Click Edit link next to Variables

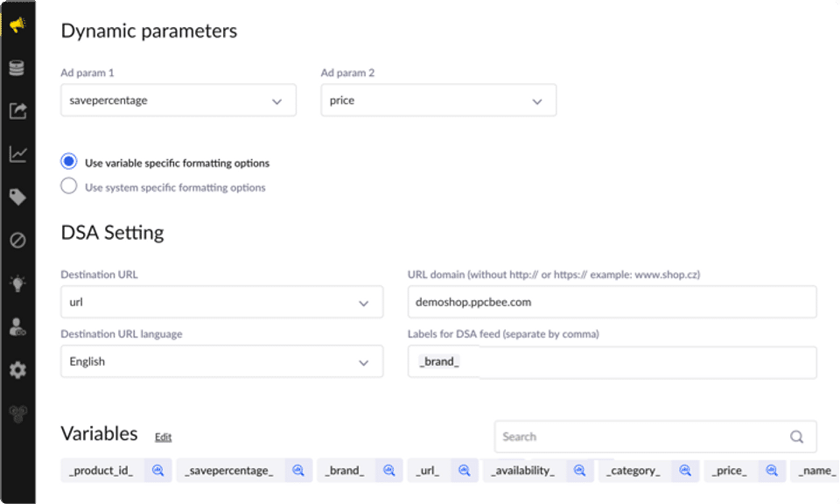pyautogui.click(x=164, y=437)
